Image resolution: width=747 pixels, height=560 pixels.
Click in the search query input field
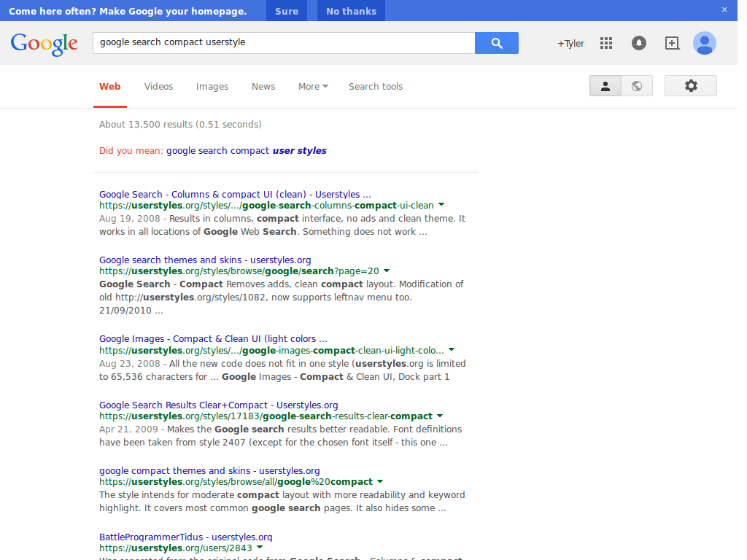284,43
